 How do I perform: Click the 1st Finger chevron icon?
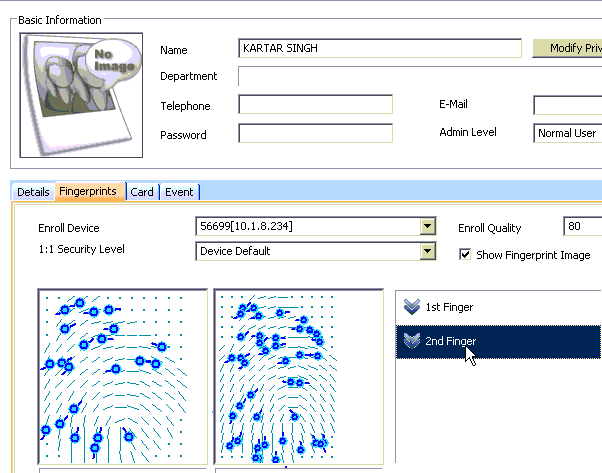(x=410, y=307)
